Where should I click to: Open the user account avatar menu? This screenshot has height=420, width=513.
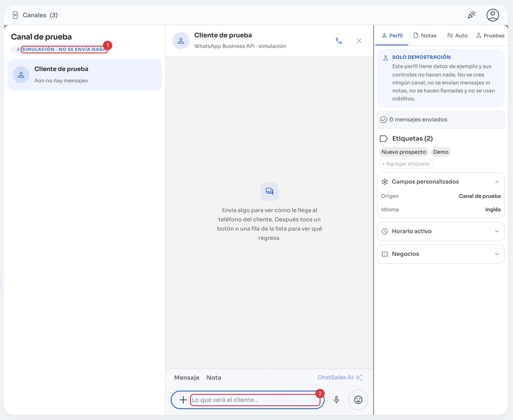tap(492, 15)
